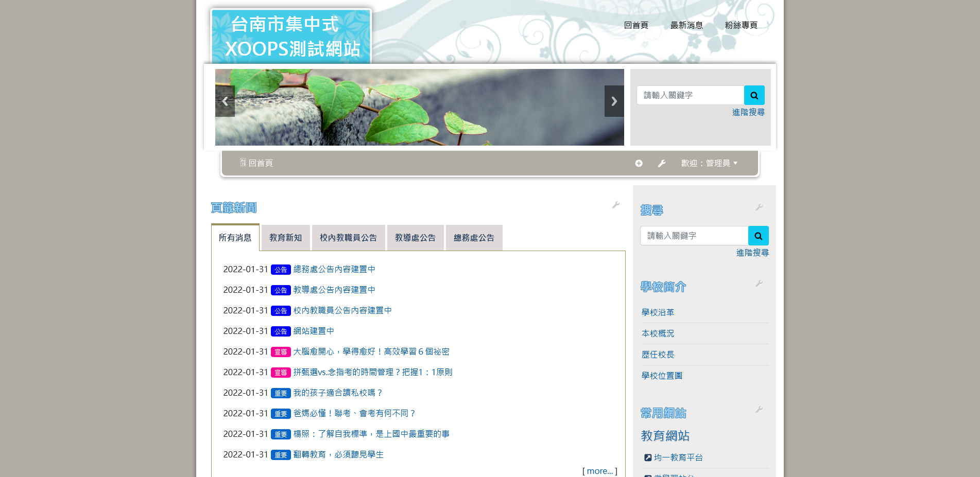Select the 校內教職員公告 tab
The height and width of the screenshot is (477, 980).
(348, 238)
